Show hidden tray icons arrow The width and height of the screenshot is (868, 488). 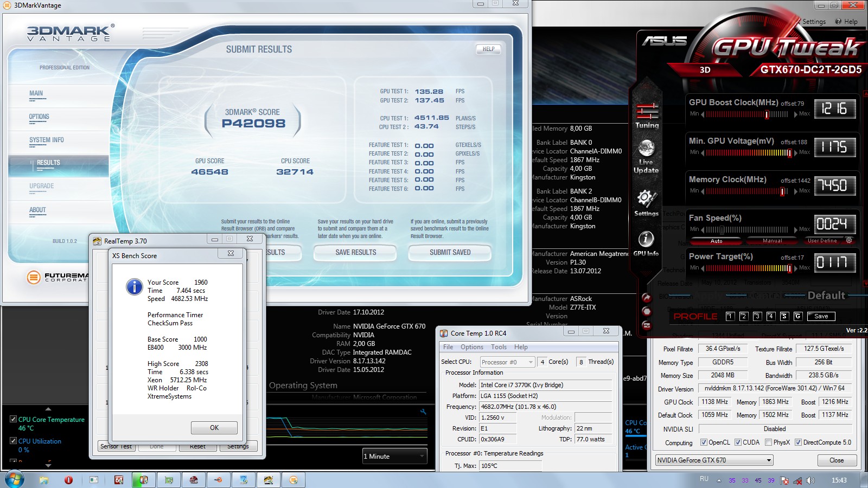[x=719, y=480]
